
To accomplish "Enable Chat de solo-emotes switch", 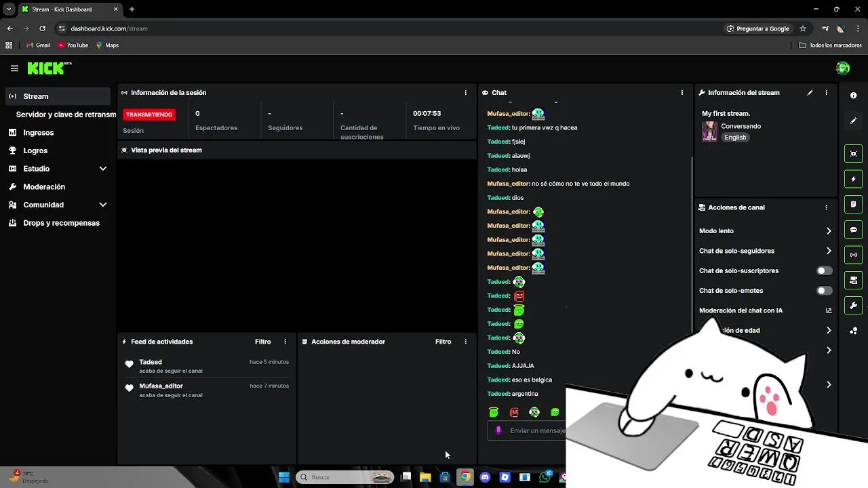I will tap(824, 291).
